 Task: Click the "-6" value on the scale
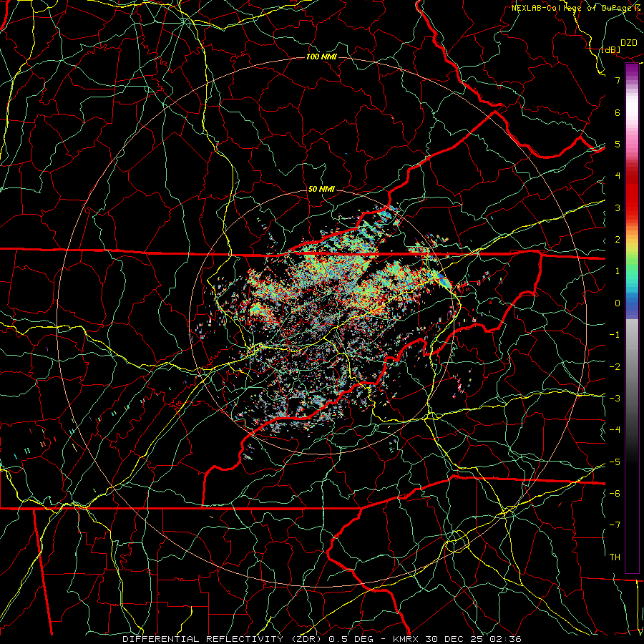[x=615, y=494]
